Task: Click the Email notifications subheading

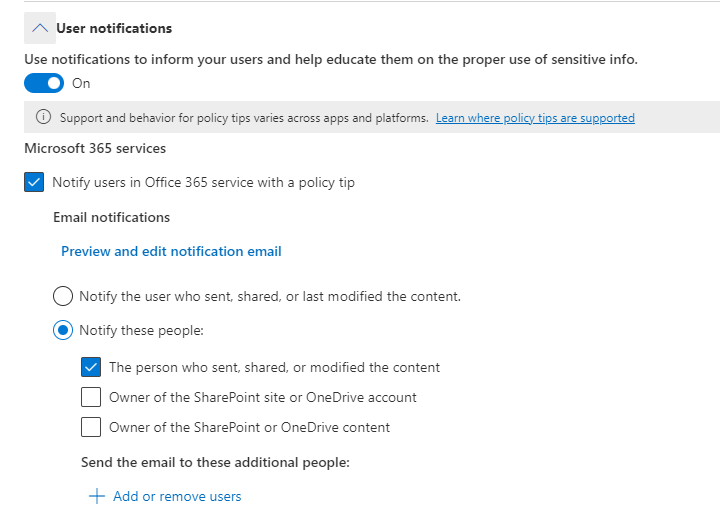Action: [111, 217]
